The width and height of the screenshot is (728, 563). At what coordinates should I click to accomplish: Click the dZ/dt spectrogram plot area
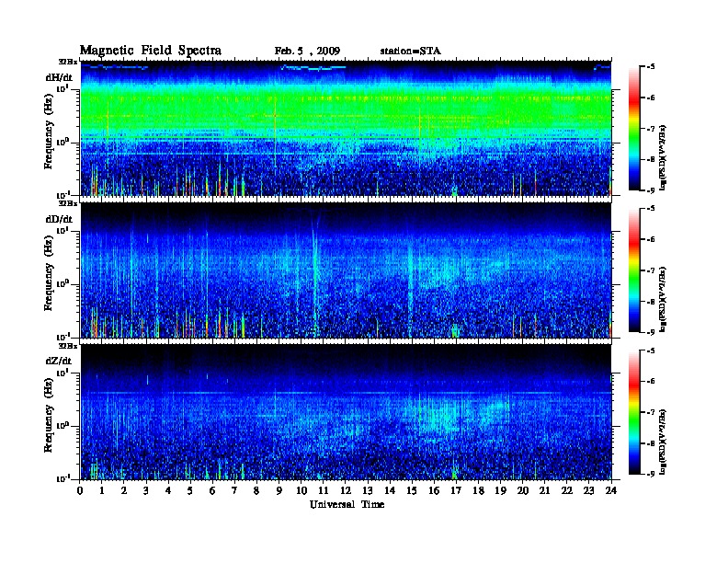pos(347,412)
